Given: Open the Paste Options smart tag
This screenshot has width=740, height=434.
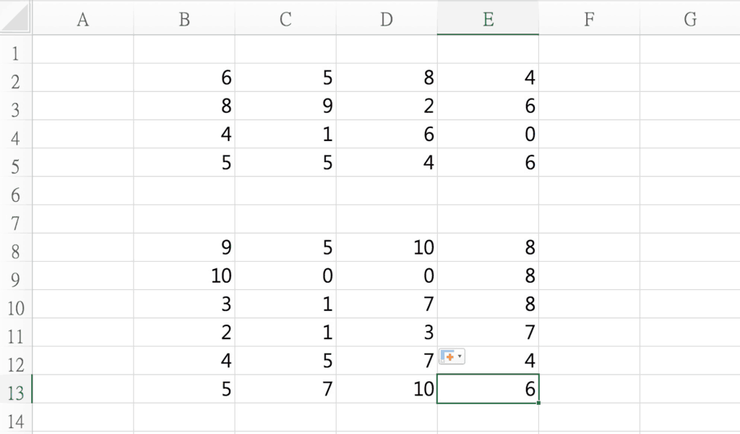Looking at the screenshot, I should click(452, 357).
